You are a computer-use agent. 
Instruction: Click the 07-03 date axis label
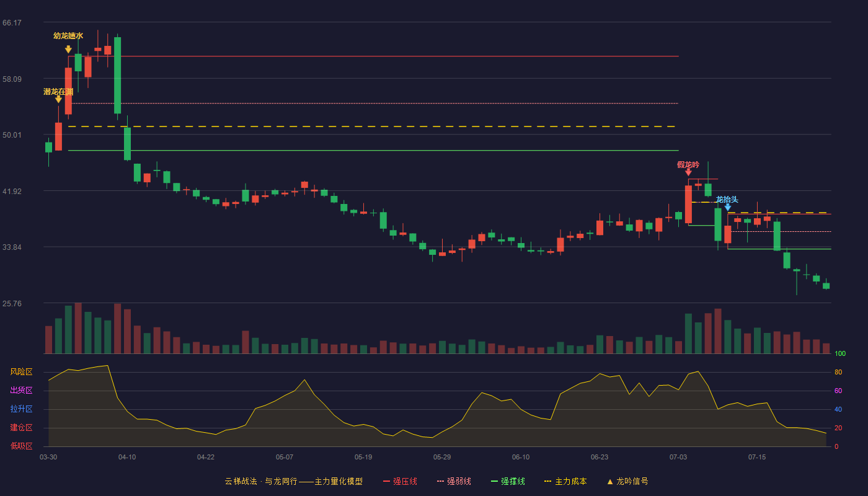coord(678,457)
